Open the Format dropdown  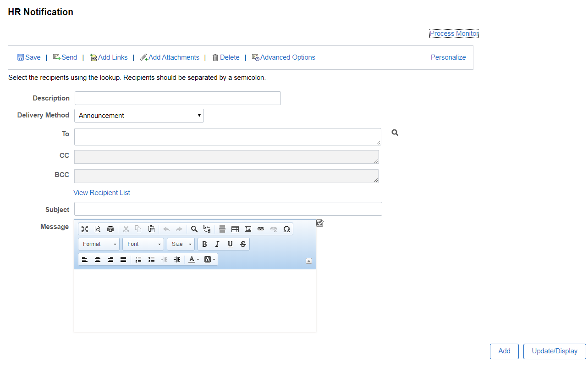point(99,244)
